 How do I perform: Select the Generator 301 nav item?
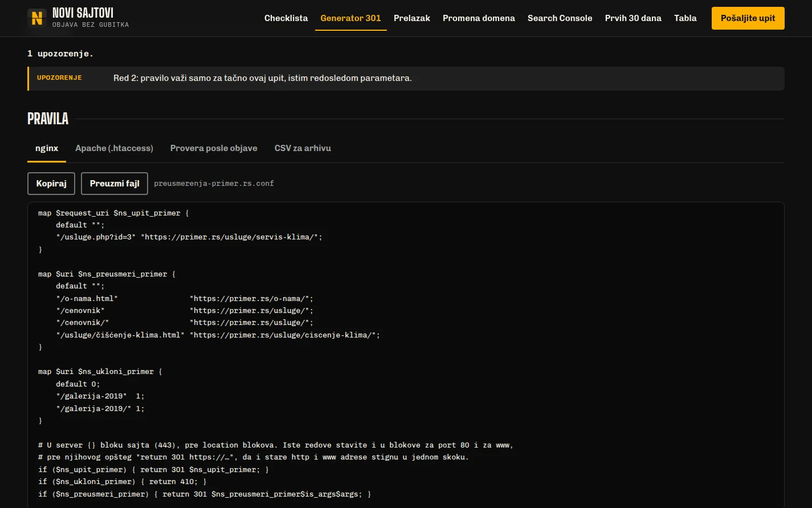click(x=351, y=18)
